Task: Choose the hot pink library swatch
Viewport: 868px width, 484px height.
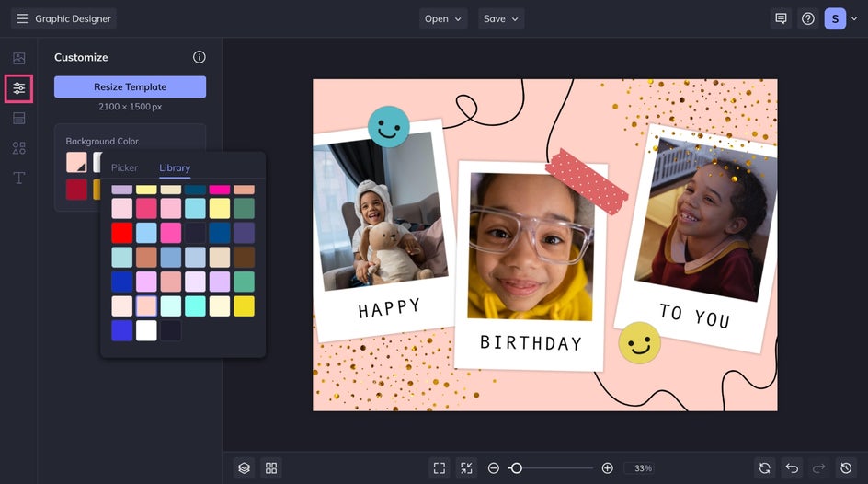Action: pos(170,233)
